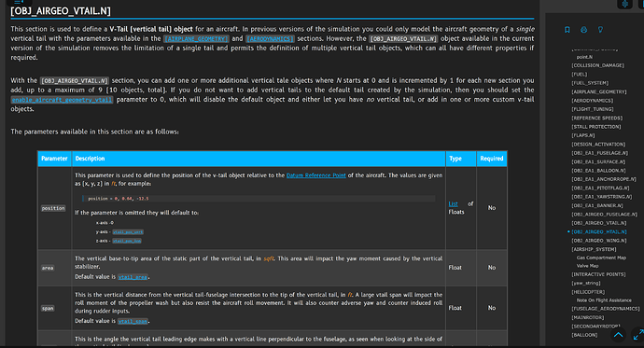Image resolution: width=644 pixels, height=348 pixels.
Task: Open [FUEL_SYSTEM] in the sidebar
Action: pyautogui.click(x=590, y=83)
